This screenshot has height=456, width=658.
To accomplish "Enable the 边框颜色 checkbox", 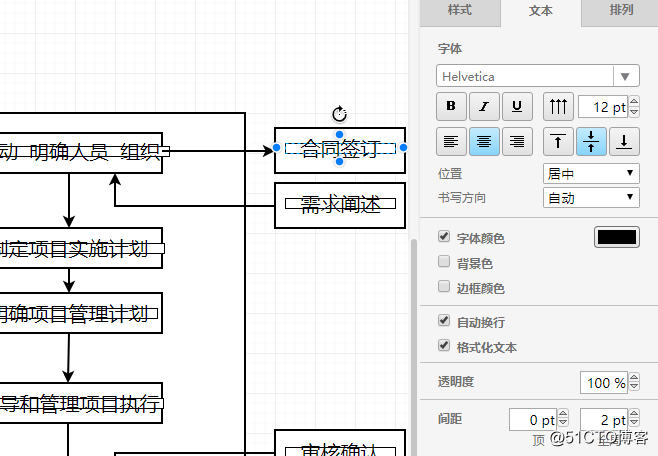I will pyautogui.click(x=444, y=287).
